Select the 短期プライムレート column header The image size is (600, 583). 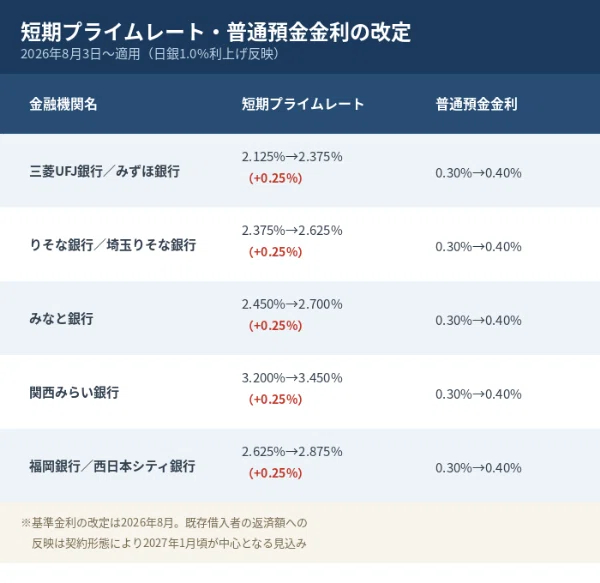coord(303,104)
